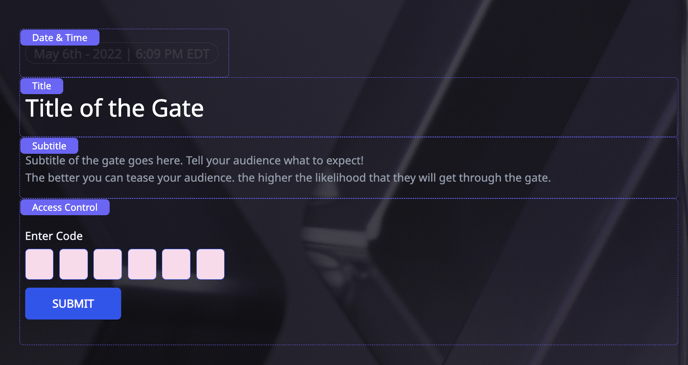Select the Subtitle section tag

coord(49,146)
